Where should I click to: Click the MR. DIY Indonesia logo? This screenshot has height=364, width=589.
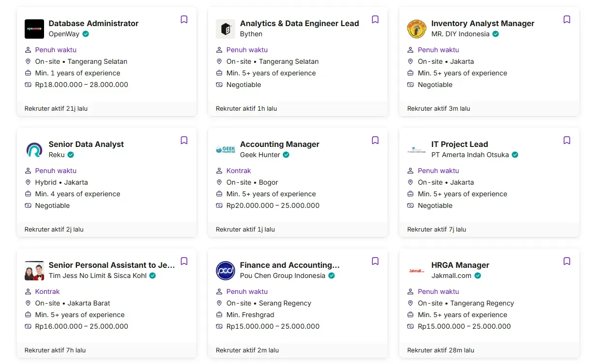click(417, 29)
